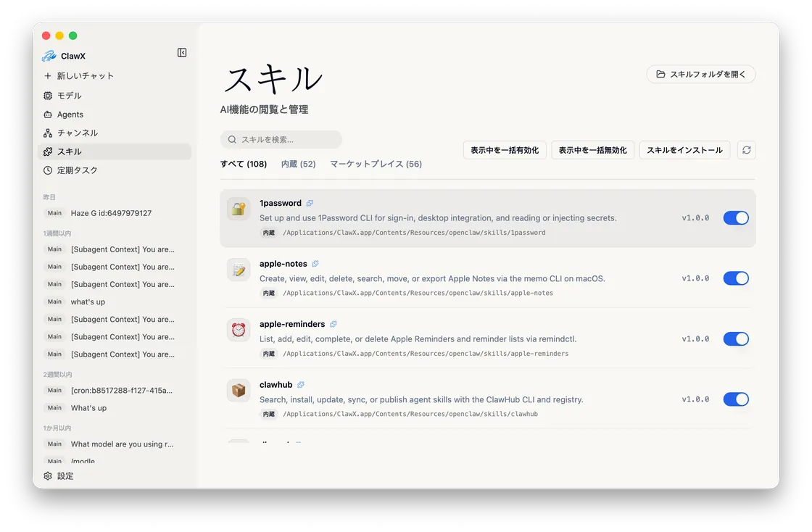Open the apple-reminders skill name
812x532 pixels.
292,325
